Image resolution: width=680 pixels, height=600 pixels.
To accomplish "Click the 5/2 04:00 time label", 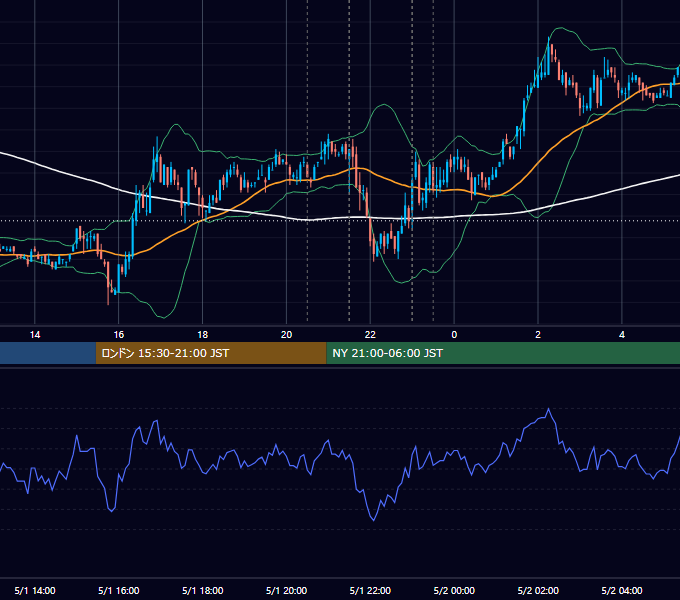I will pos(622,590).
